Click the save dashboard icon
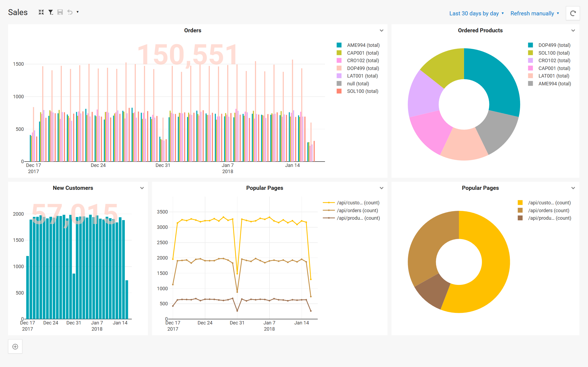Image resolution: width=588 pixels, height=367 pixels. tap(60, 12)
